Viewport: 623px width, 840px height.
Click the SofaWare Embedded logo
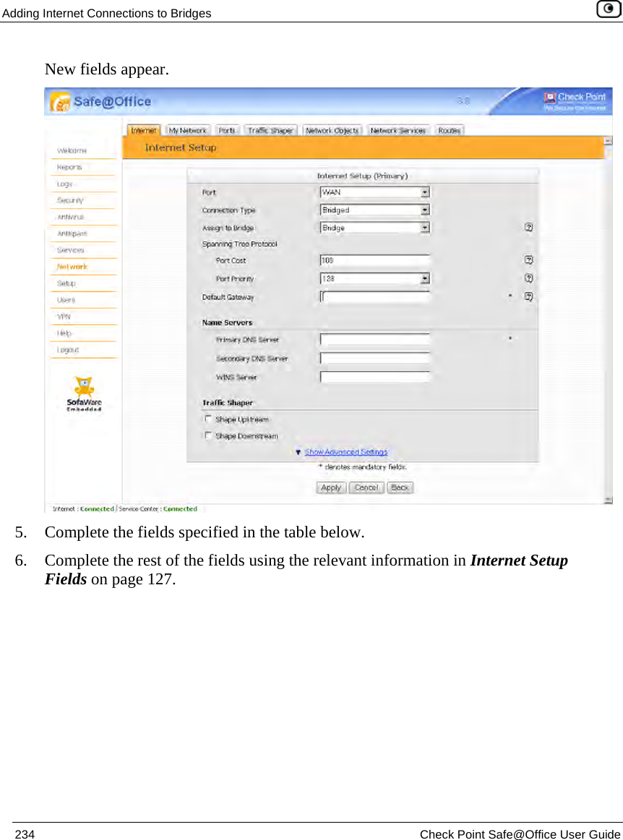point(84,394)
